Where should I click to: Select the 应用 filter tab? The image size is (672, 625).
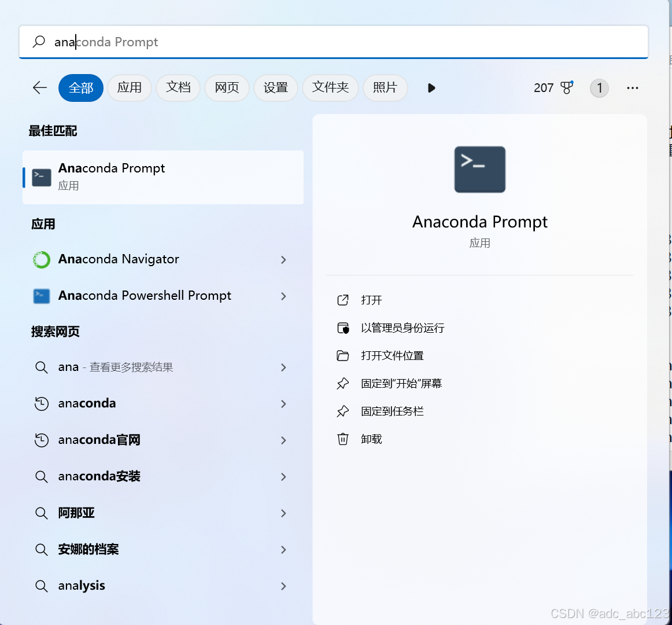coord(130,88)
